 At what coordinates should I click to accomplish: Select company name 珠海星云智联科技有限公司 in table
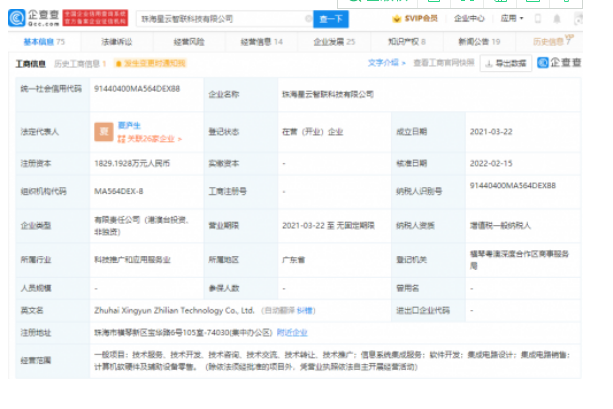point(328,94)
